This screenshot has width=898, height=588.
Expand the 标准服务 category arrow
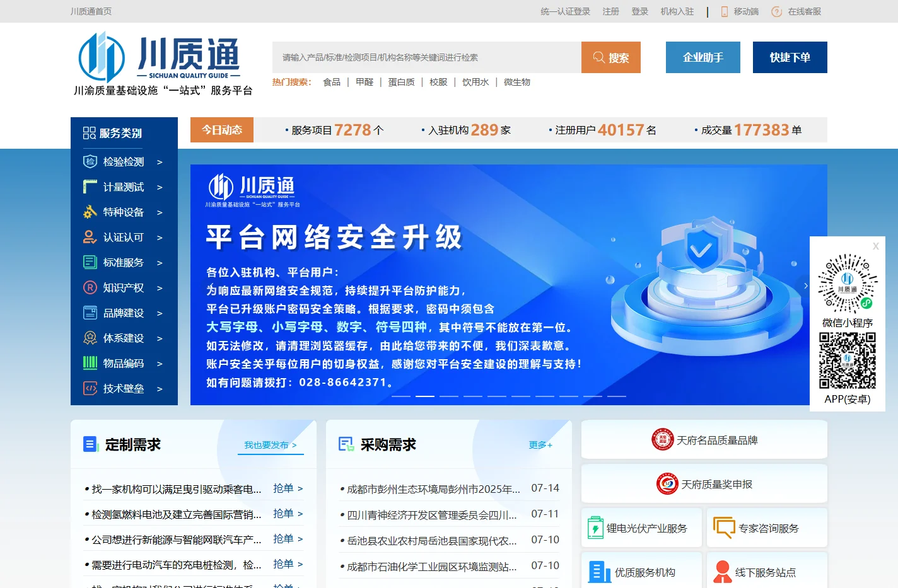pyautogui.click(x=160, y=263)
